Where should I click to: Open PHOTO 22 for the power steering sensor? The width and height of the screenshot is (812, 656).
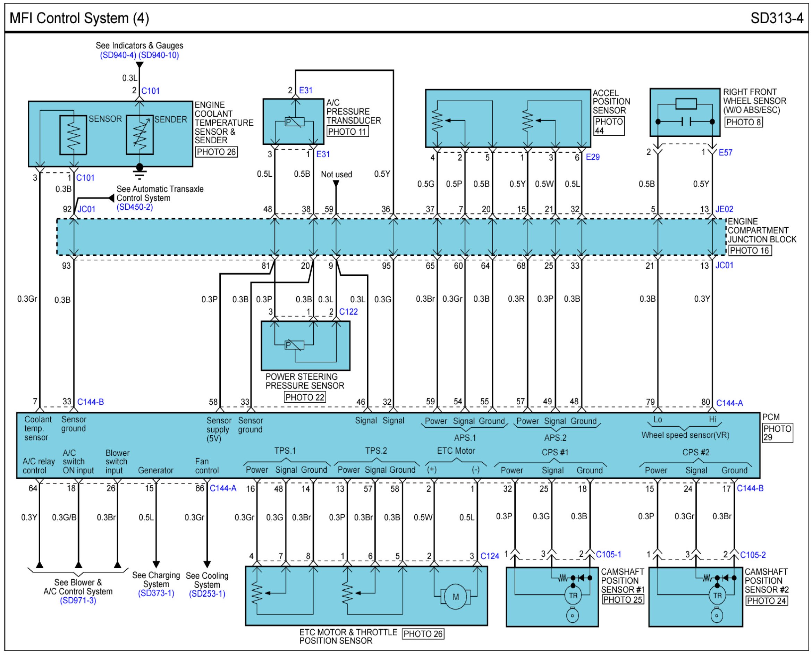tap(304, 397)
